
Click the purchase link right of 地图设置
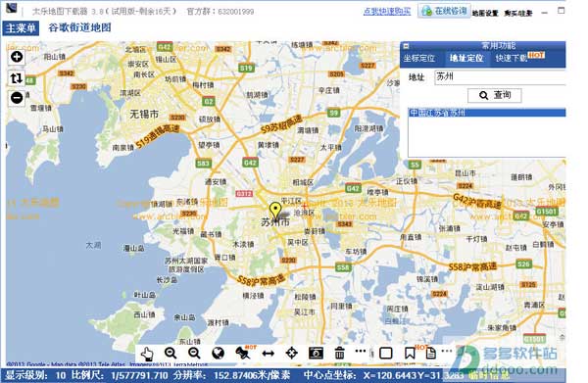[518, 13]
